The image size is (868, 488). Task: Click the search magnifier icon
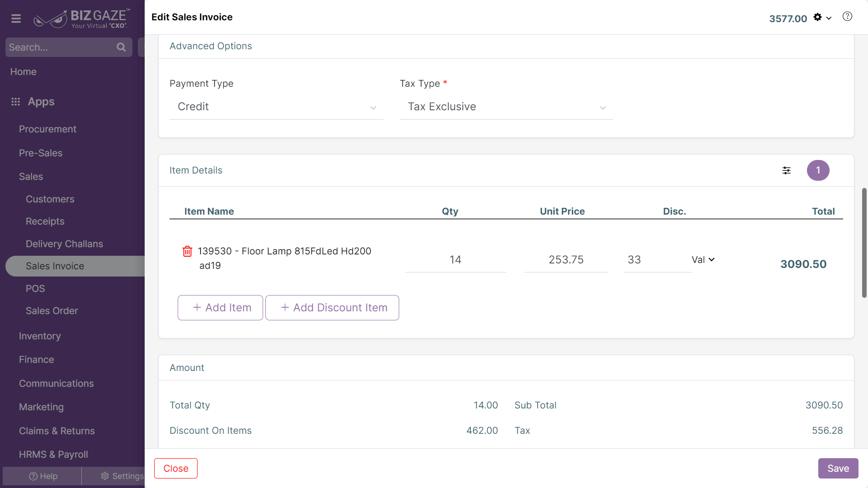pos(121,47)
